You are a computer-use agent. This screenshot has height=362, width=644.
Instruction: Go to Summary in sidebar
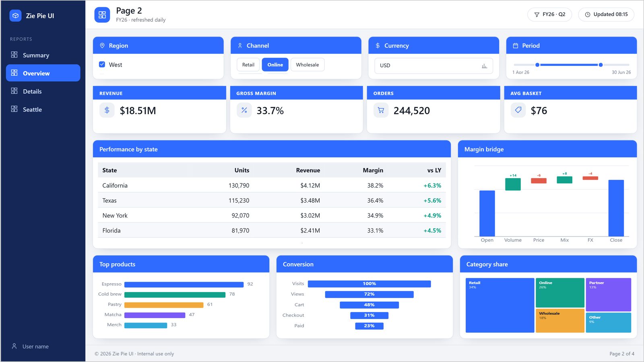(43, 55)
